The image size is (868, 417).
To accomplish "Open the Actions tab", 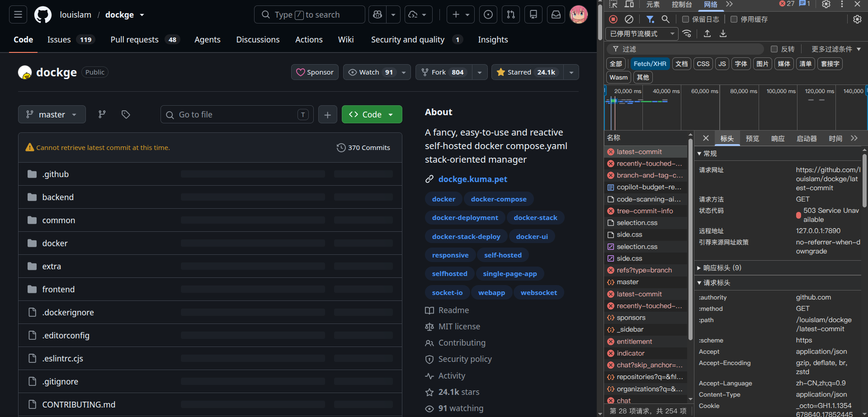I will pyautogui.click(x=309, y=40).
